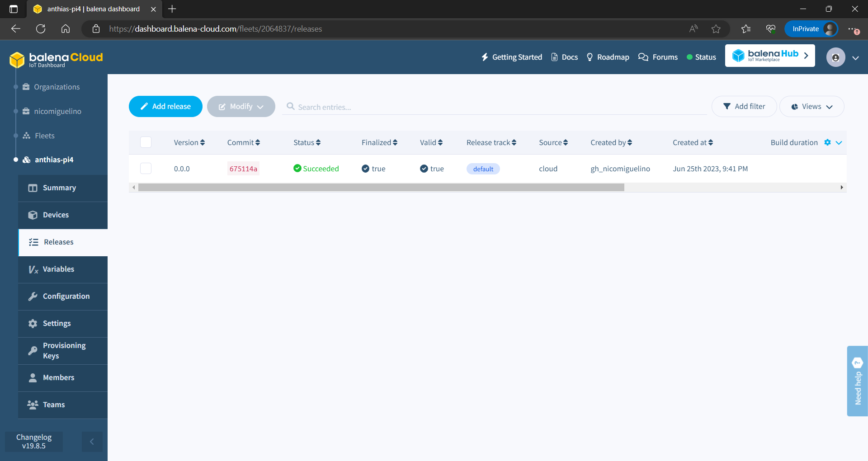This screenshot has width=868, height=461.
Task: Open the Need help widget
Action: tap(857, 381)
